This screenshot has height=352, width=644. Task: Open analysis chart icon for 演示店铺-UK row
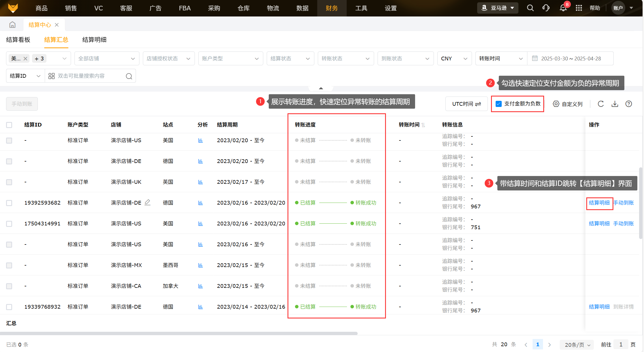(201, 182)
